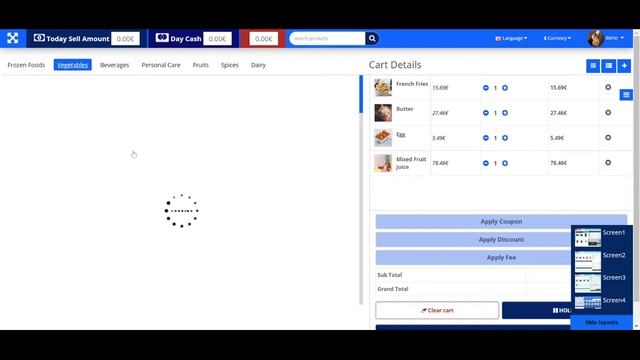This screenshot has width=640, height=360.
Task: Click into the search products field
Action: [328, 38]
